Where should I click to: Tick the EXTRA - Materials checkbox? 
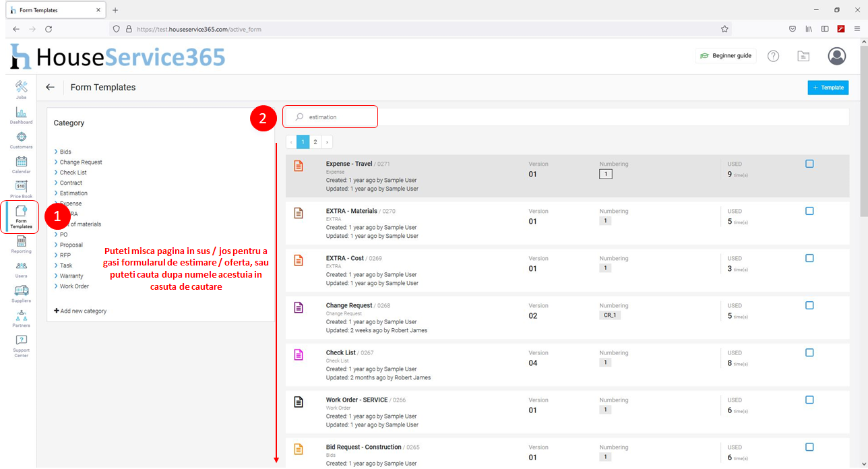(809, 211)
